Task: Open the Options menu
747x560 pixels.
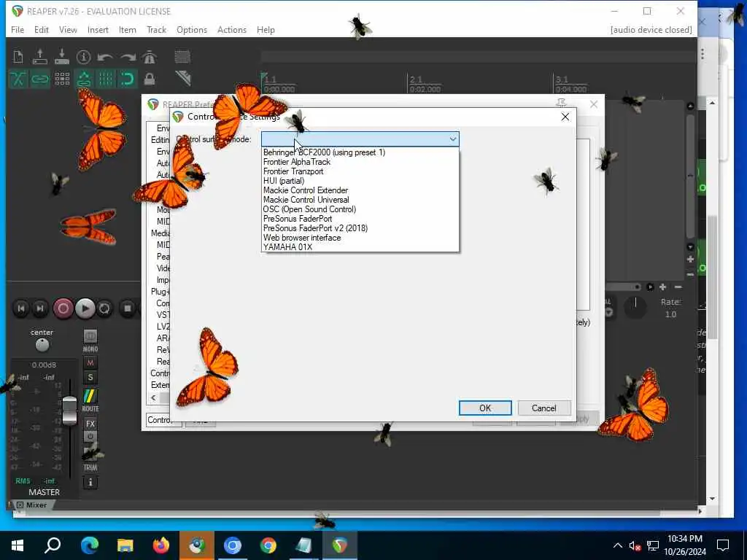Action: [192, 29]
